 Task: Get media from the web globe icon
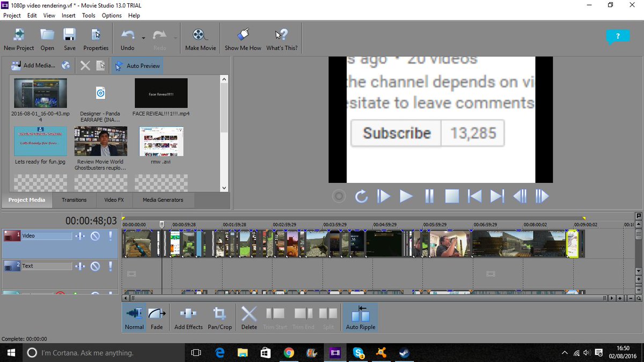pyautogui.click(x=65, y=65)
